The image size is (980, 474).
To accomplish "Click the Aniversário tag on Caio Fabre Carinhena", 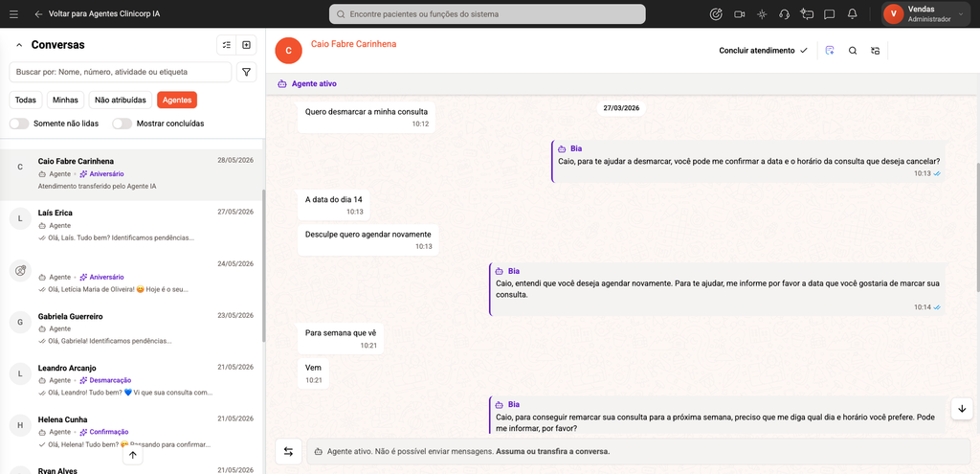I will [x=101, y=174].
